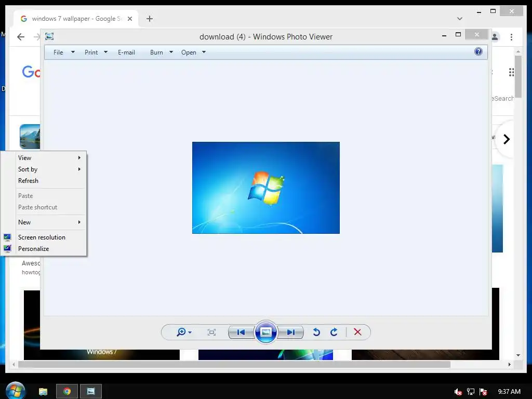Viewport: 532px width, 399px height.
Task: Click the 9:37 AM clock
Action: coord(509,392)
